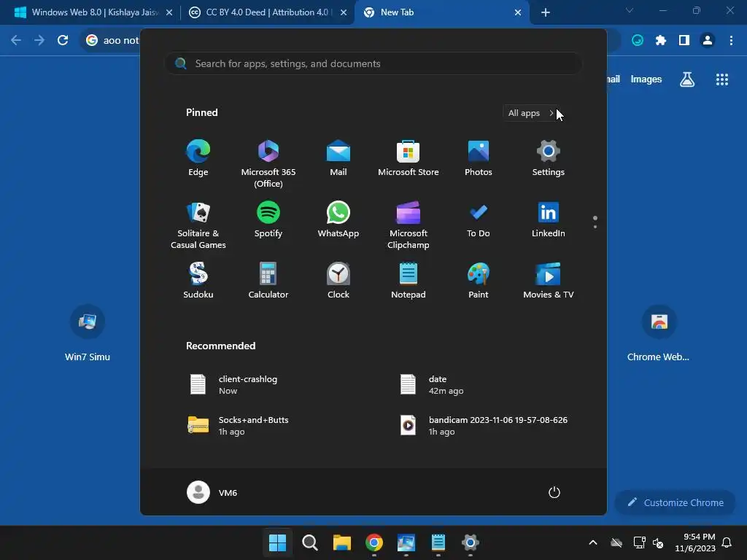Open Settings from the pinned grid

[x=549, y=158]
